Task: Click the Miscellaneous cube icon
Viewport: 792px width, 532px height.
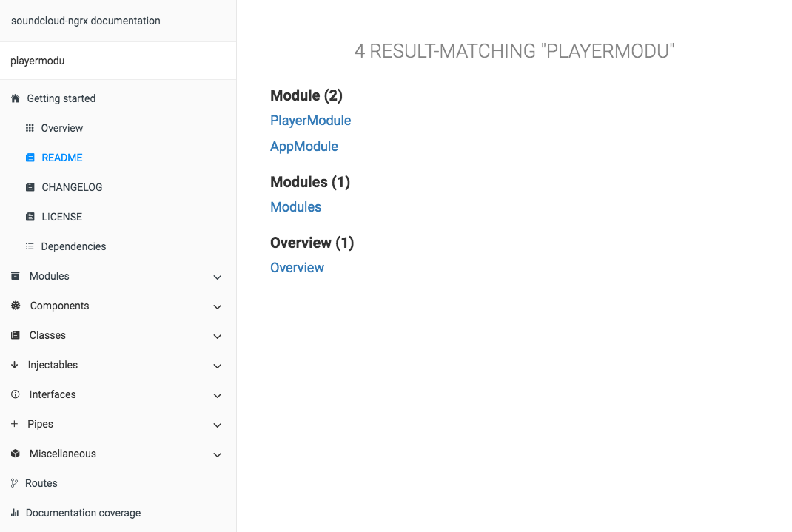Action: [x=15, y=453]
